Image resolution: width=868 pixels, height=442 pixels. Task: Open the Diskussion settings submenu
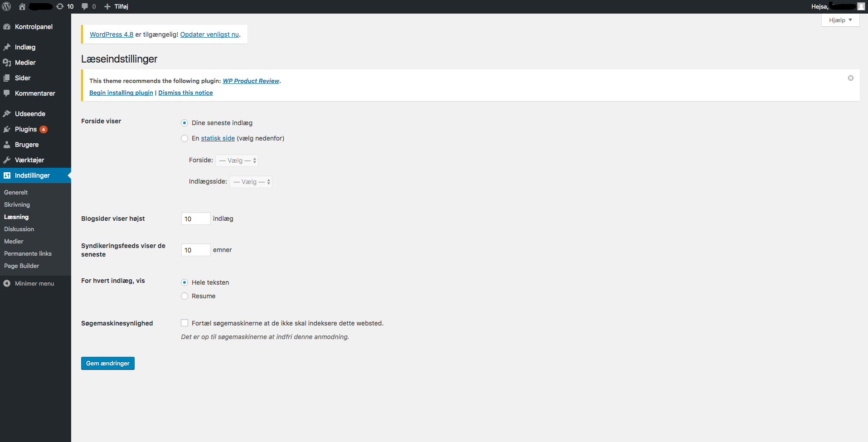pyautogui.click(x=19, y=229)
